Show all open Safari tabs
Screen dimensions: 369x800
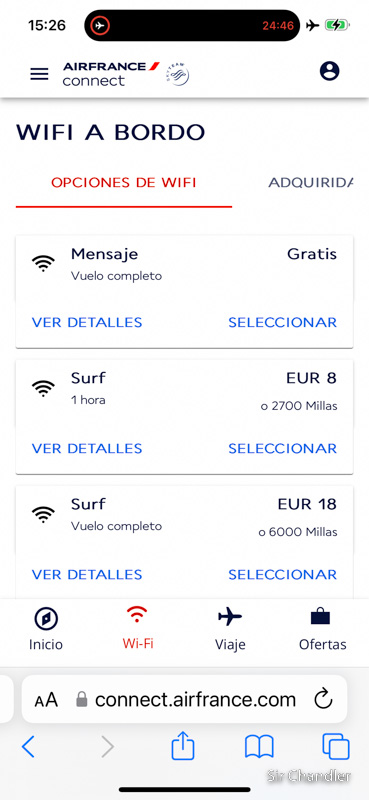coord(336,747)
